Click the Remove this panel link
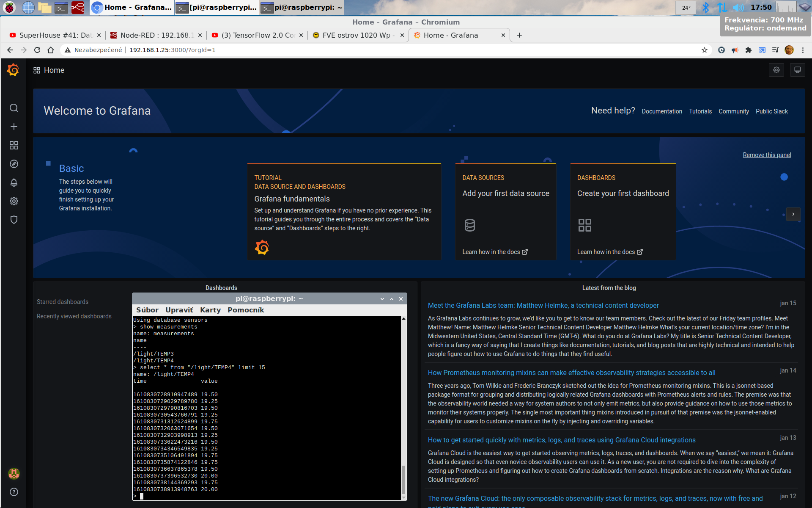Viewport: 812px width, 508px height. point(767,155)
